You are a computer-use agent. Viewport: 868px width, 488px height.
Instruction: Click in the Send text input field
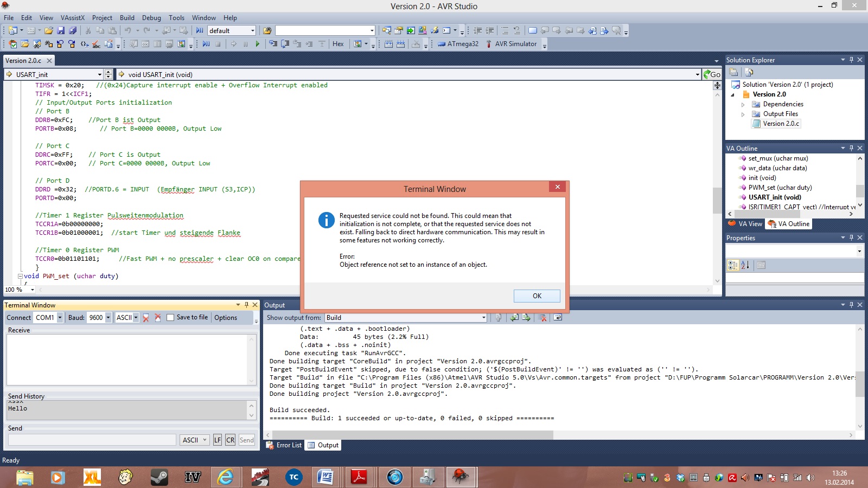(x=92, y=440)
